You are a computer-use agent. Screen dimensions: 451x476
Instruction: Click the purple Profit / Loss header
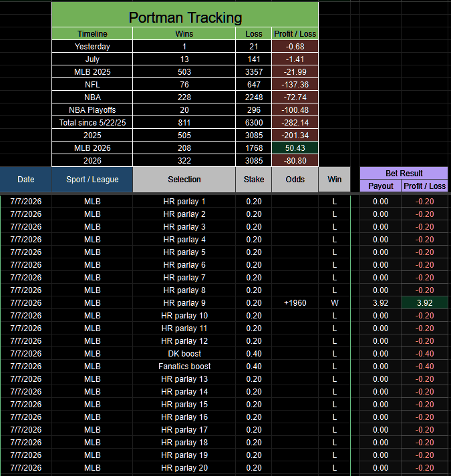424,186
